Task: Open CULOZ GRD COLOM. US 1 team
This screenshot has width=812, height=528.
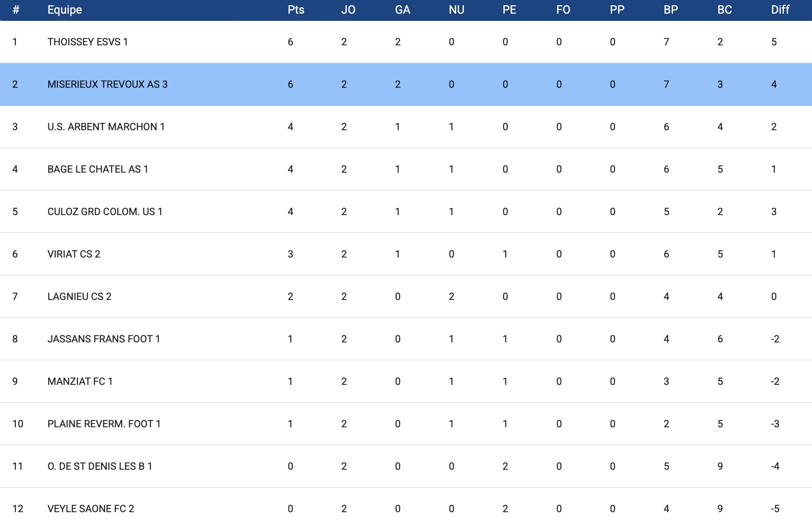Action: pyautogui.click(x=105, y=212)
